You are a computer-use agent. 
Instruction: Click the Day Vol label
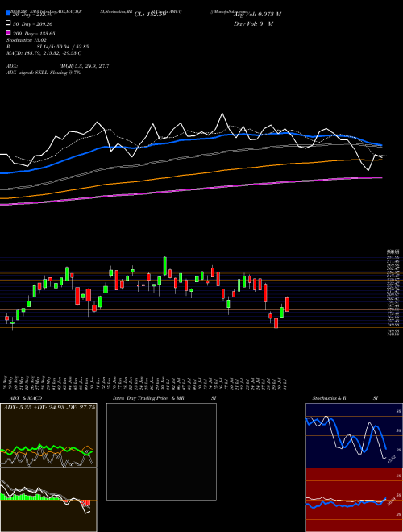click(254, 23)
